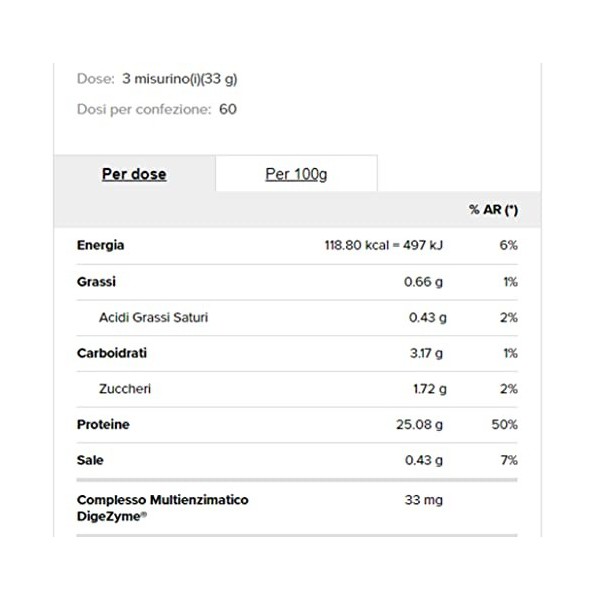Click the % AR (*) column header
Viewport: 600px width, 600px height.
click(493, 210)
